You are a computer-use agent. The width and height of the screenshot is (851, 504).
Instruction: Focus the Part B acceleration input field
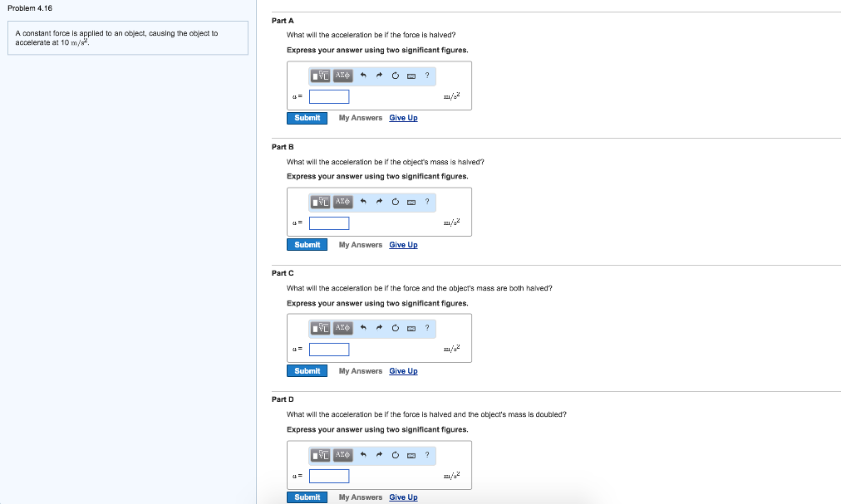[x=329, y=223]
